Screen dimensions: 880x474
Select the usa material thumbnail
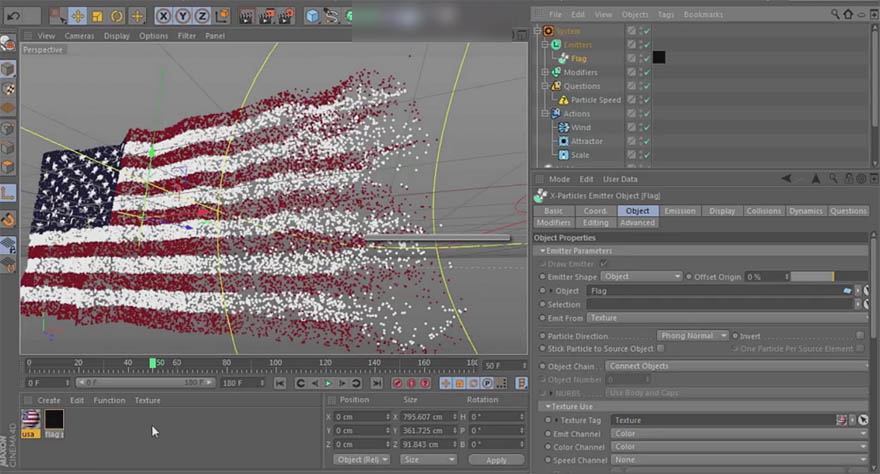pyautogui.click(x=30, y=419)
